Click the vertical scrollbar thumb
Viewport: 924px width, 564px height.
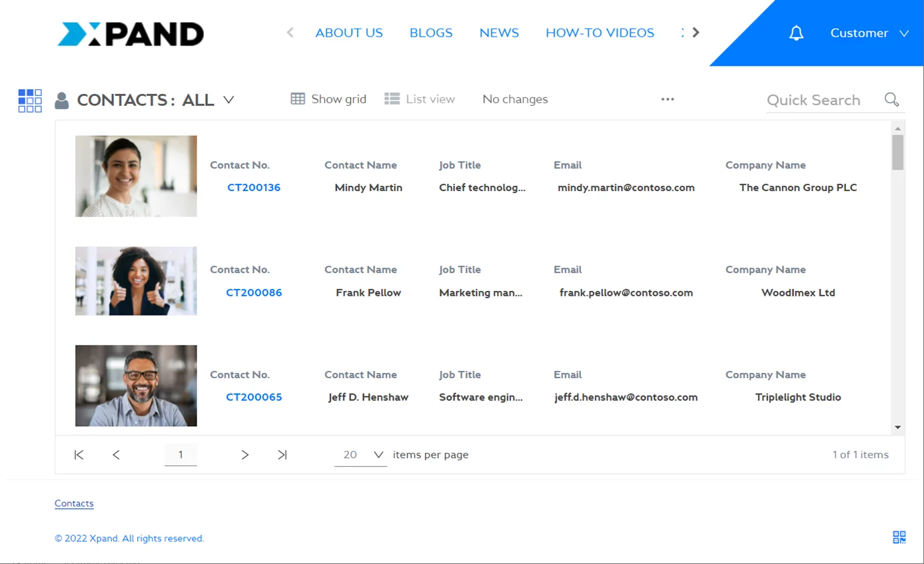pyautogui.click(x=897, y=152)
